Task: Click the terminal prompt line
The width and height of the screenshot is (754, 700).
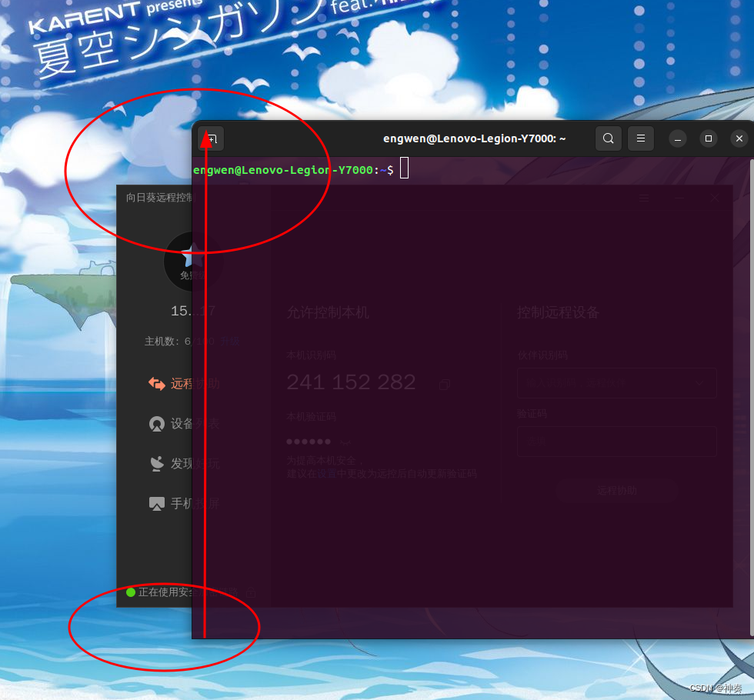Action: [x=301, y=169]
